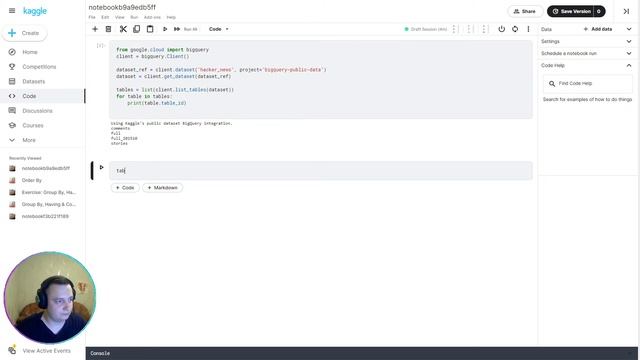Add a Markdown cell below
The image size is (640, 360).
[162, 188]
